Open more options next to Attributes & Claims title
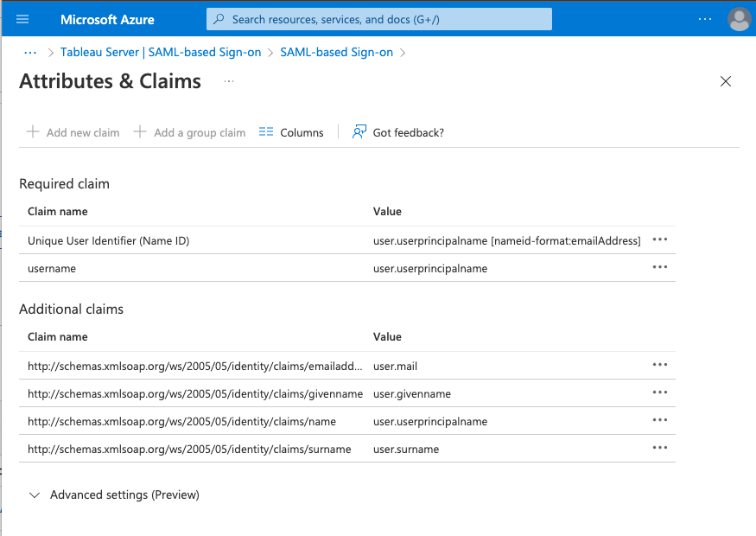 (229, 81)
